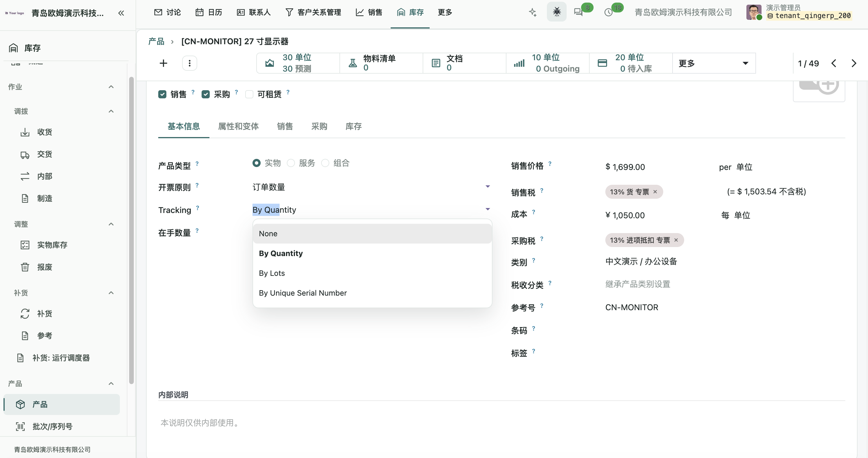The image size is (868, 458).
Task: Collapse the sidebar with double chevron icon
Action: [121, 13]
